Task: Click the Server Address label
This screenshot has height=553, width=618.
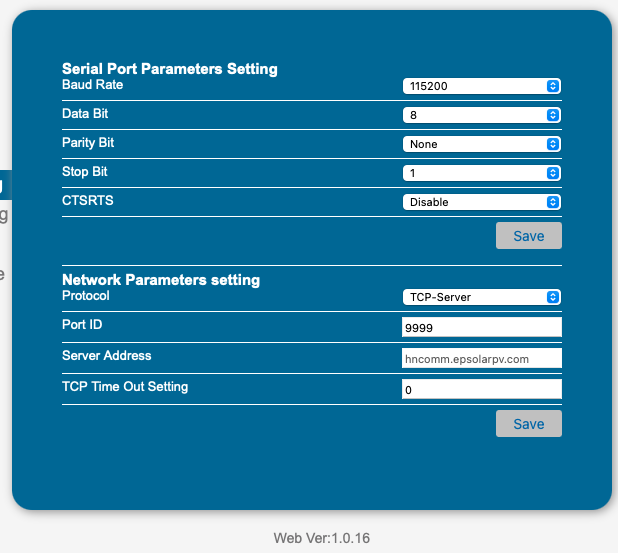Action: 106,355
